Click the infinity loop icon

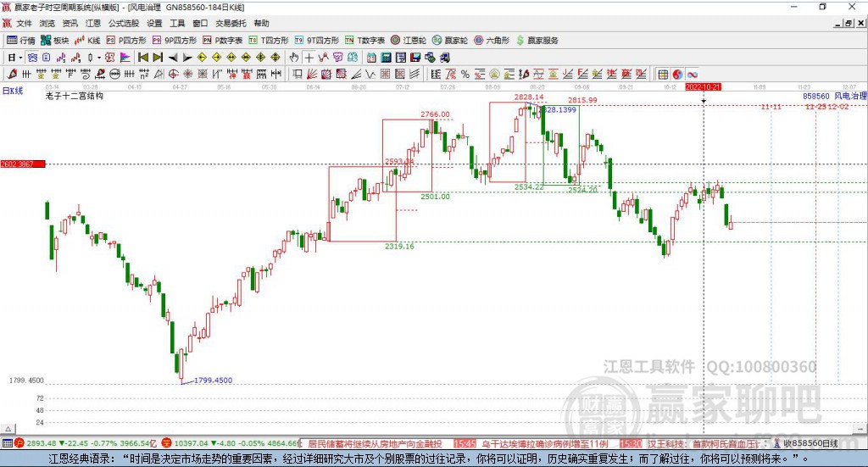tap(692, 74)
